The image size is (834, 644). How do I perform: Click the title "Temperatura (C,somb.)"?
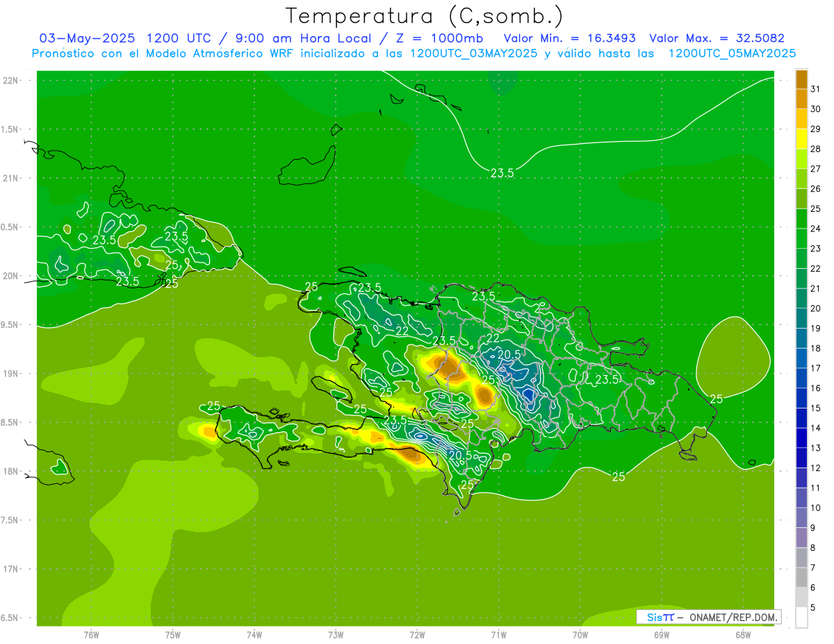point(424,16)
